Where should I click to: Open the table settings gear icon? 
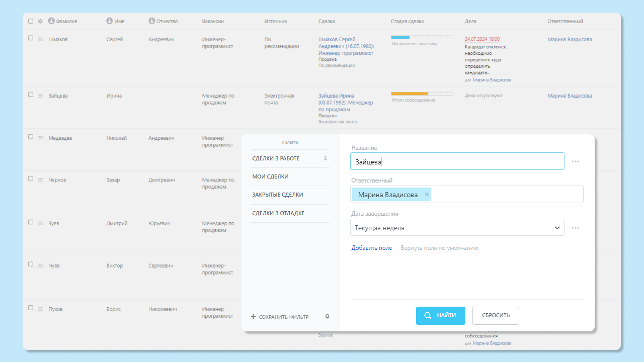[40, 21]
